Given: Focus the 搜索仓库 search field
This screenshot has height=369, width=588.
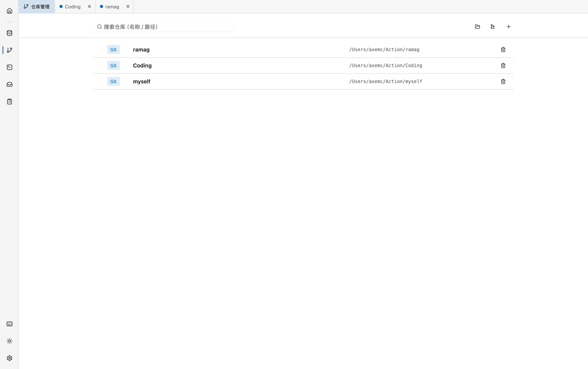Looking at the screenshot, I should point(163,27).
